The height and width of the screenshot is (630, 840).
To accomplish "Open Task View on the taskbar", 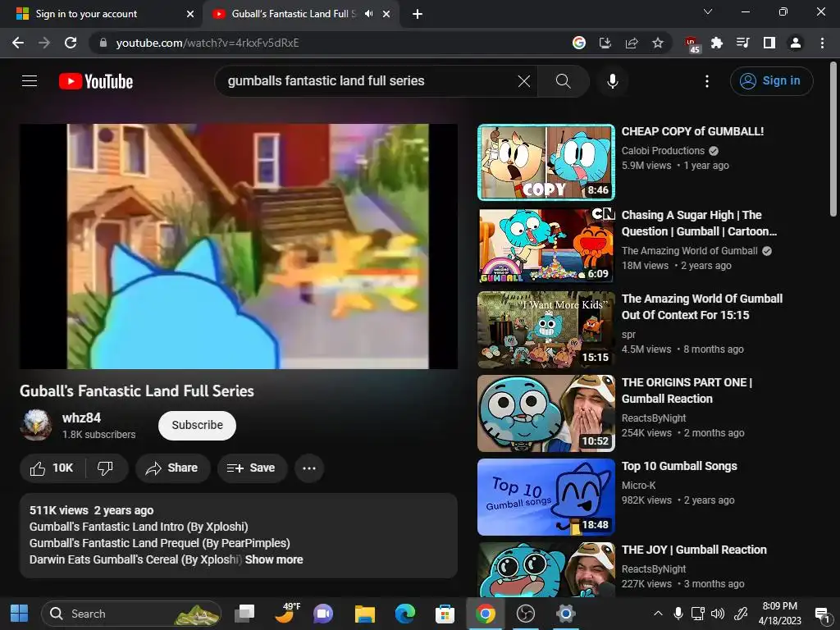I will [x=244, y=614].
